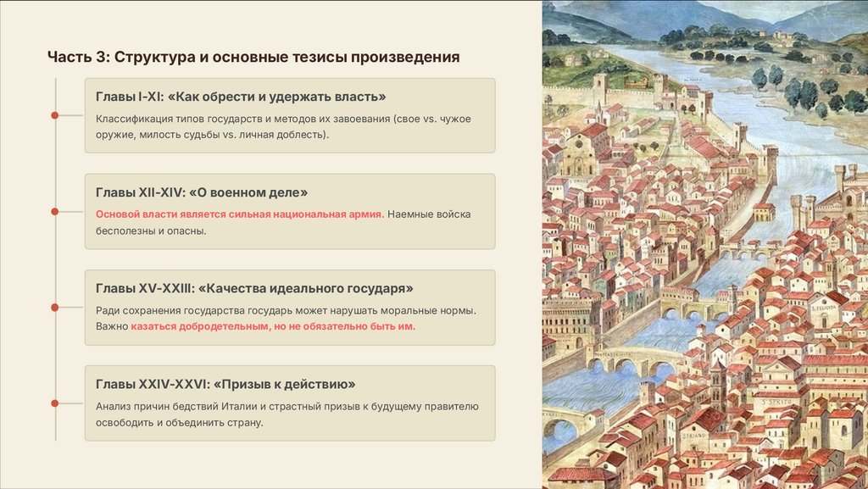Click the slide title «Часть 3: Структура и основные тезисы произведения»
The height and width of the screenshot is (489, 868).
point(253,57)
